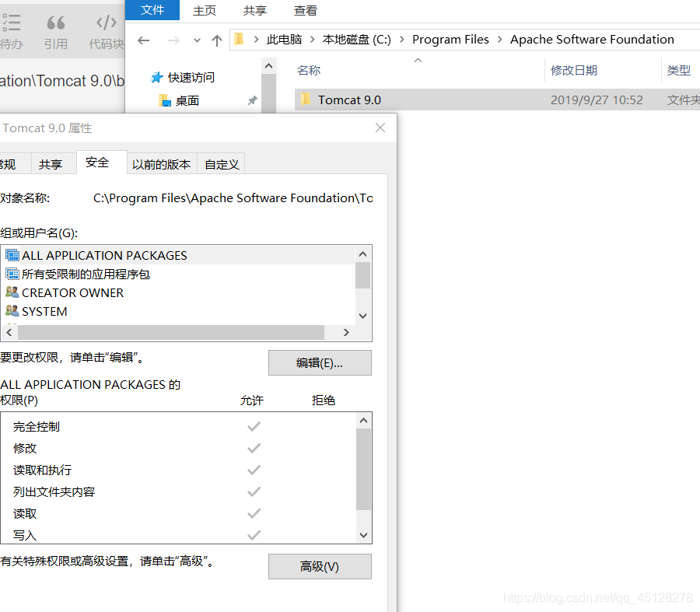This screenshot has width=700, height=612.
Task: Click Explorer forward arrow
Action: point(173,40)
